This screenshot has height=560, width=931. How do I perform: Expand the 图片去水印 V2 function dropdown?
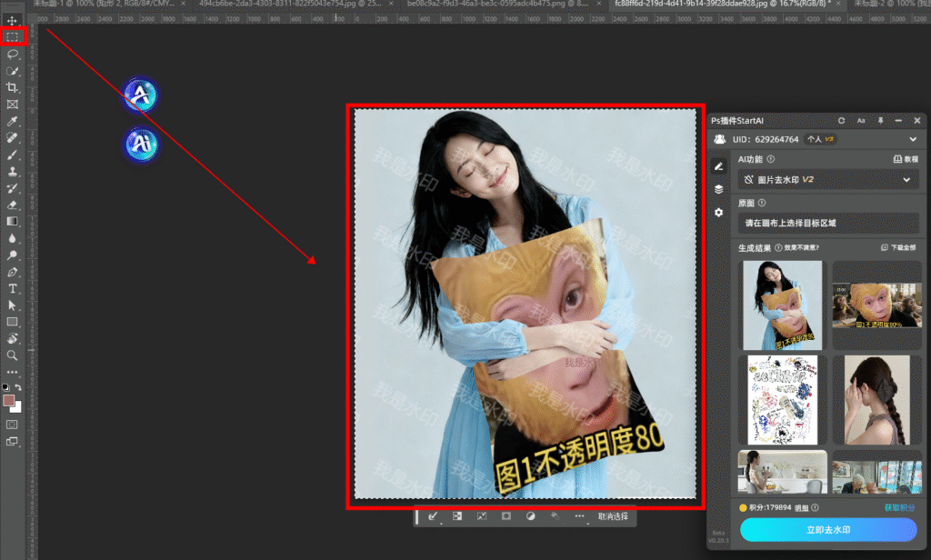[x=906, y=180]
